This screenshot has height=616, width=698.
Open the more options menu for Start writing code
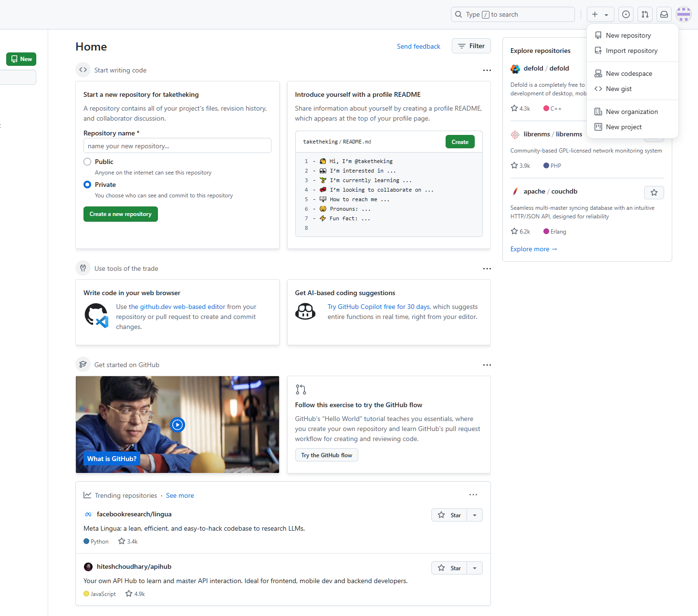(487, 70)
